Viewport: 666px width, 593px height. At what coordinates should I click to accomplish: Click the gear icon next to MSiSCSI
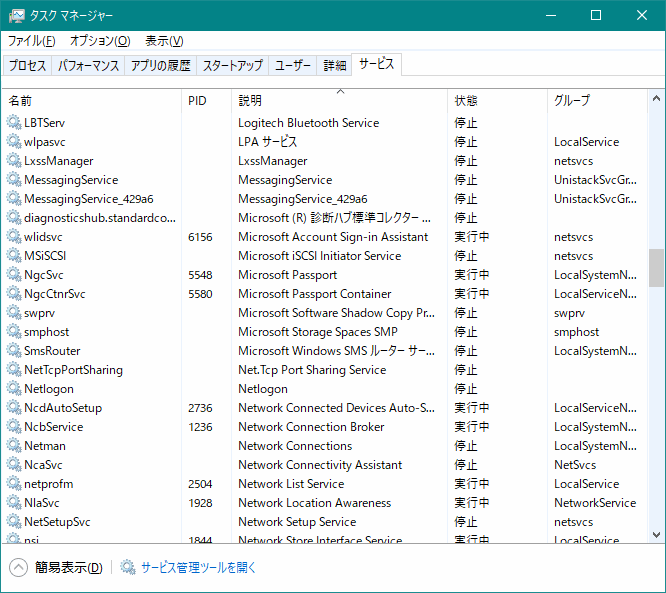pos(14,256)
